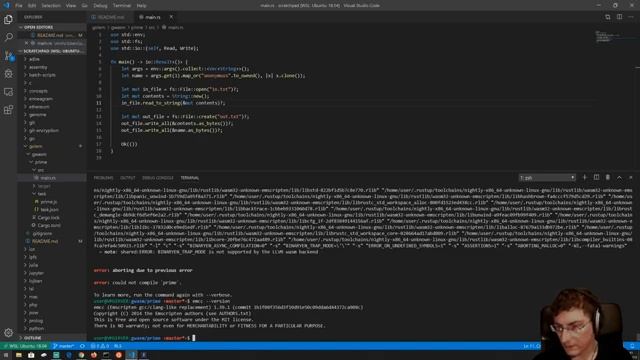
Task: Expand the batch-scripts folder
Action: click(x=42, y=75)
